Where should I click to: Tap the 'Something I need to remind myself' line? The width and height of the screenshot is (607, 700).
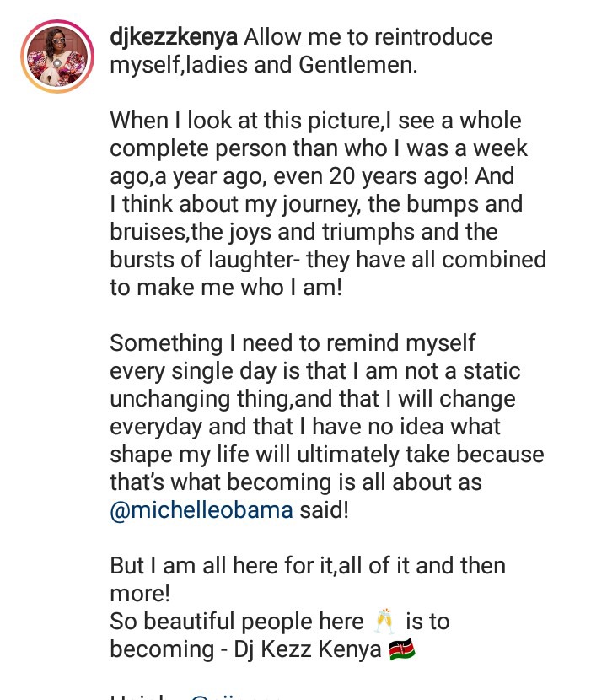(293, 343)
